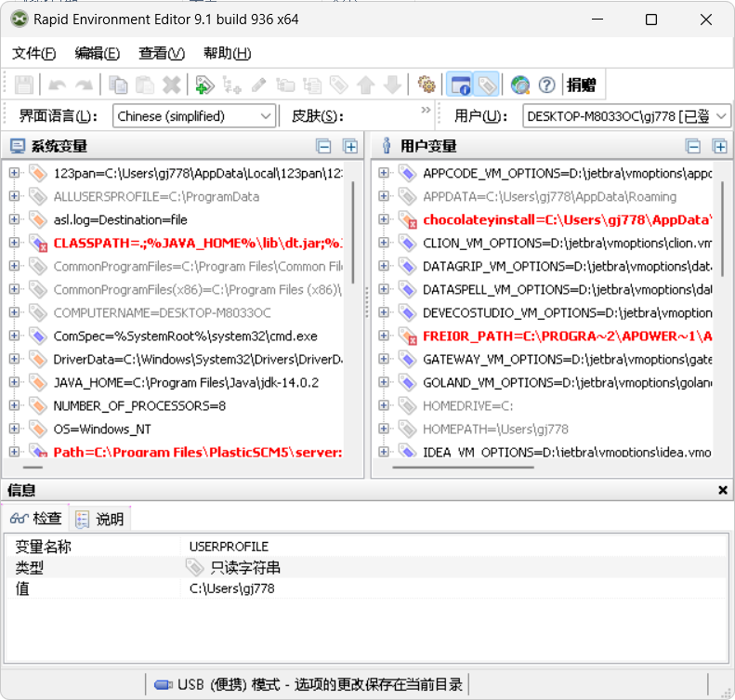Click the Save toolbar icon
Viewport: 735px width, 700px height.
(x=23, y=85)
